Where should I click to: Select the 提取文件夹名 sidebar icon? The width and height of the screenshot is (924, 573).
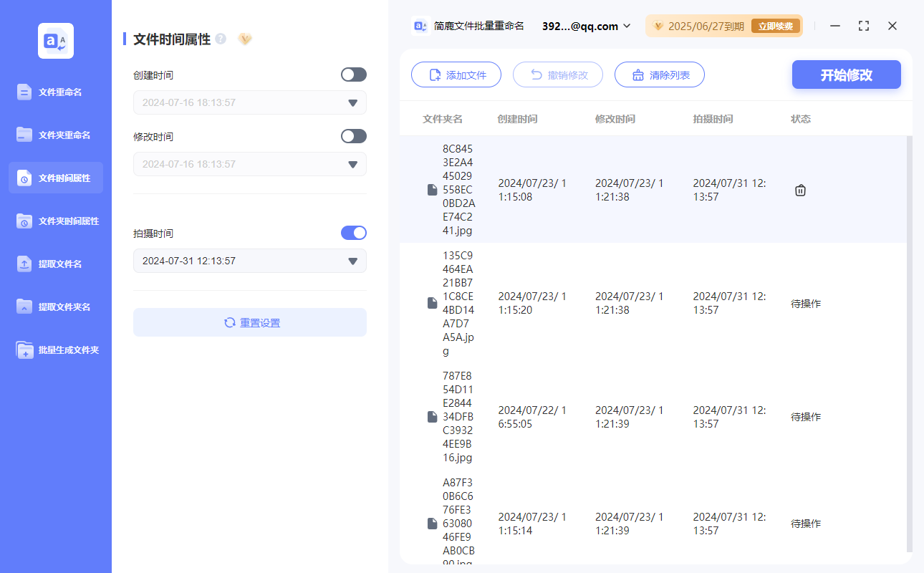[x=55, y=307]
